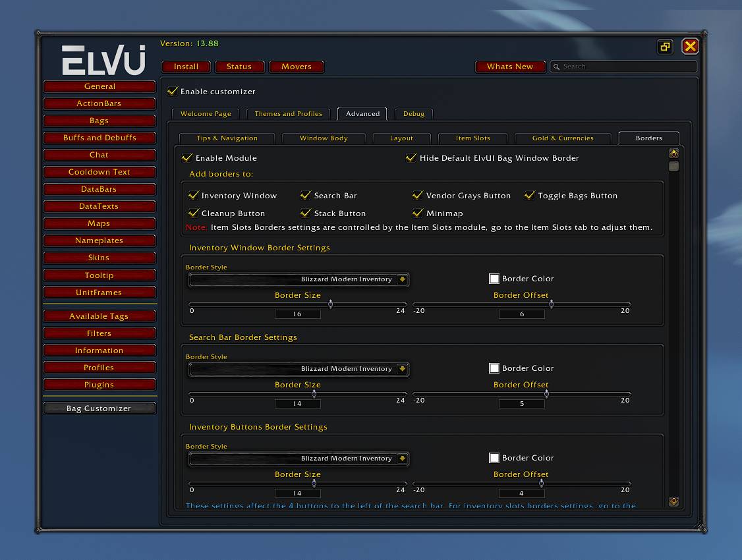Toggle Inventory Window border checkbox
This screenshot has width=742, height=560.
click(194, 195)
